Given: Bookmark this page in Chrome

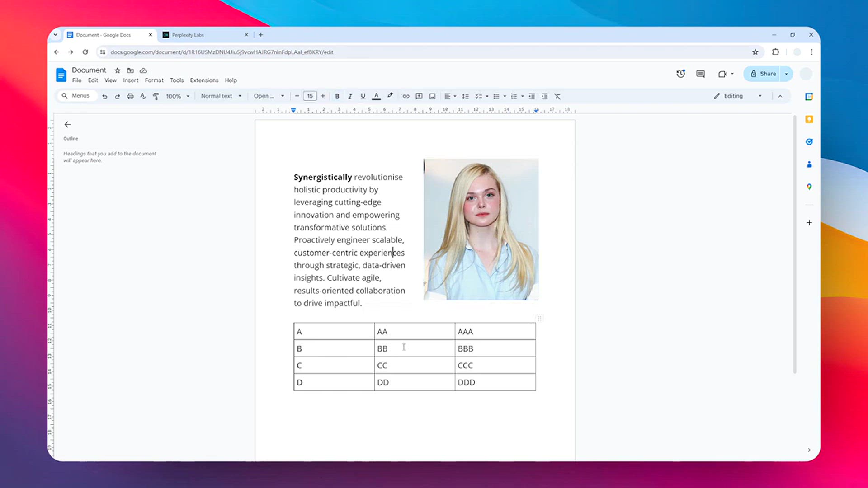Looking at the screenshot, I should pyautogui.click(x=755, y=52).
